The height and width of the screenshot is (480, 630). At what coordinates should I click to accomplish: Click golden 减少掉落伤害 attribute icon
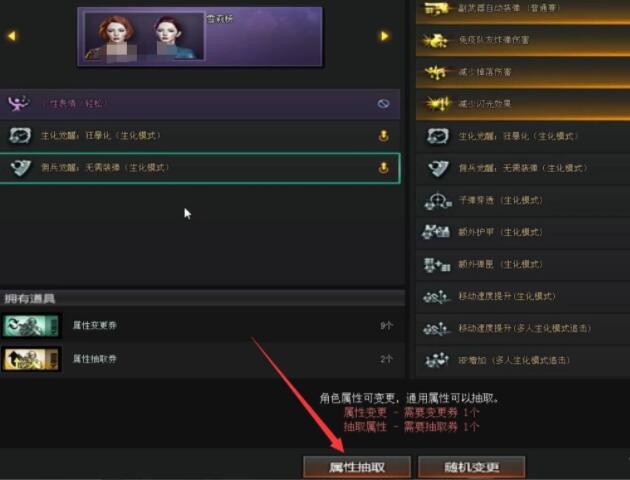(436, 72)
